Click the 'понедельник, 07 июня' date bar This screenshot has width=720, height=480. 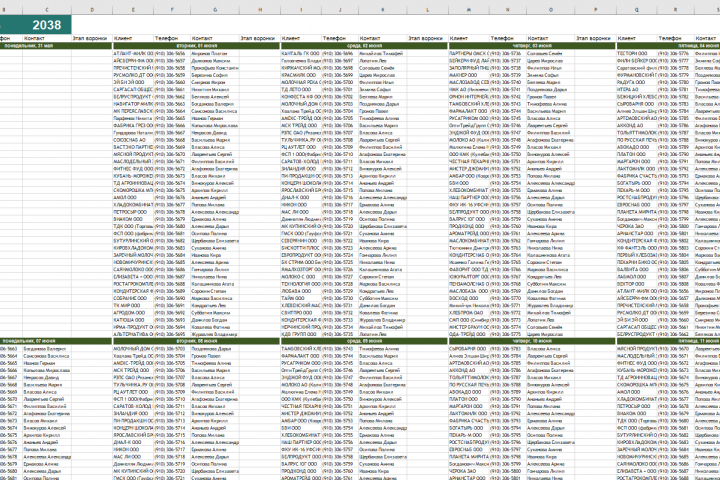tap(56, 341)
